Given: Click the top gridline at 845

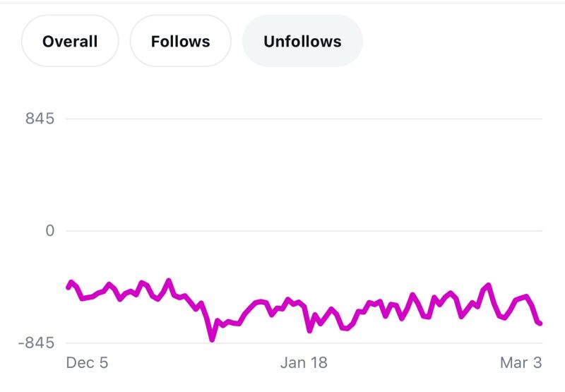Looking at the screenshot, I should [304, 119].
